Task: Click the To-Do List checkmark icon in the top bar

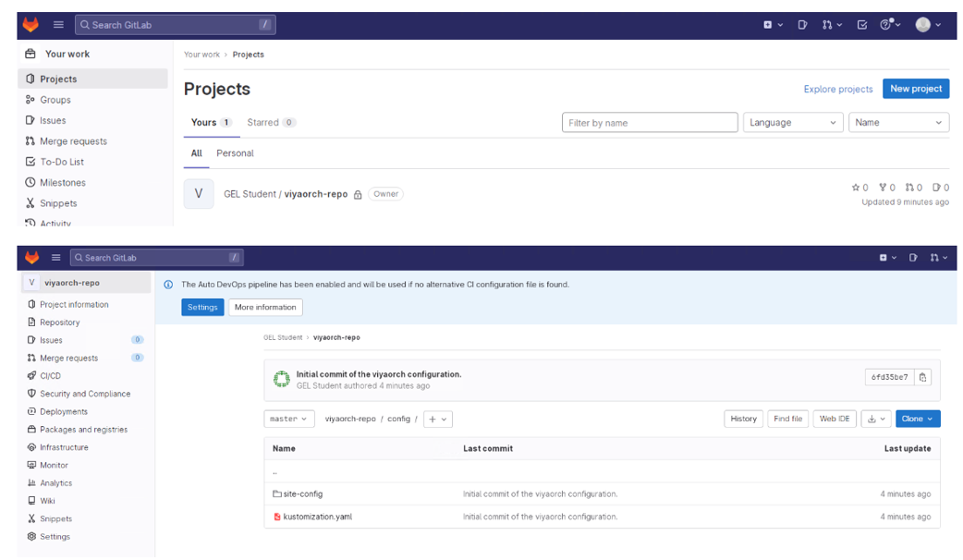Action: tap(861, 25)
